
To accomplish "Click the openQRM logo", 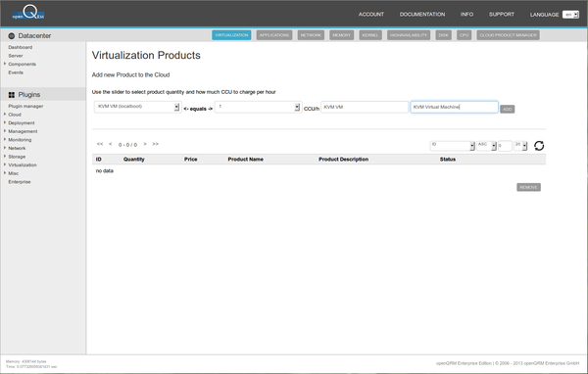I will point(28,13).
